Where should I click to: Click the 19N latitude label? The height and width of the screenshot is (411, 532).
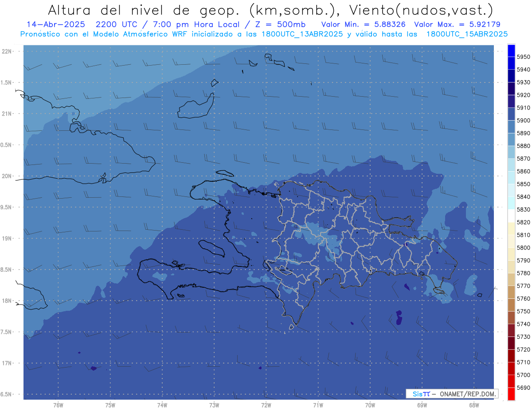[8, 239]
